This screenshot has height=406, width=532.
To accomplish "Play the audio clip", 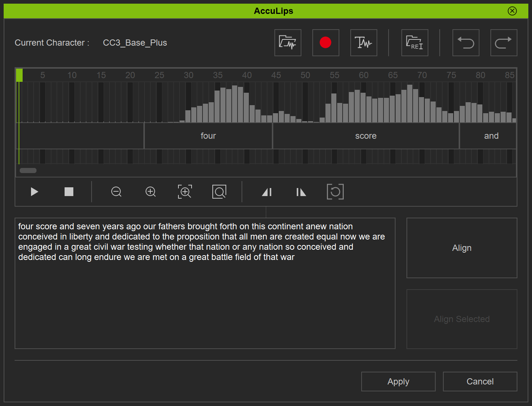I will coord(34,192).
